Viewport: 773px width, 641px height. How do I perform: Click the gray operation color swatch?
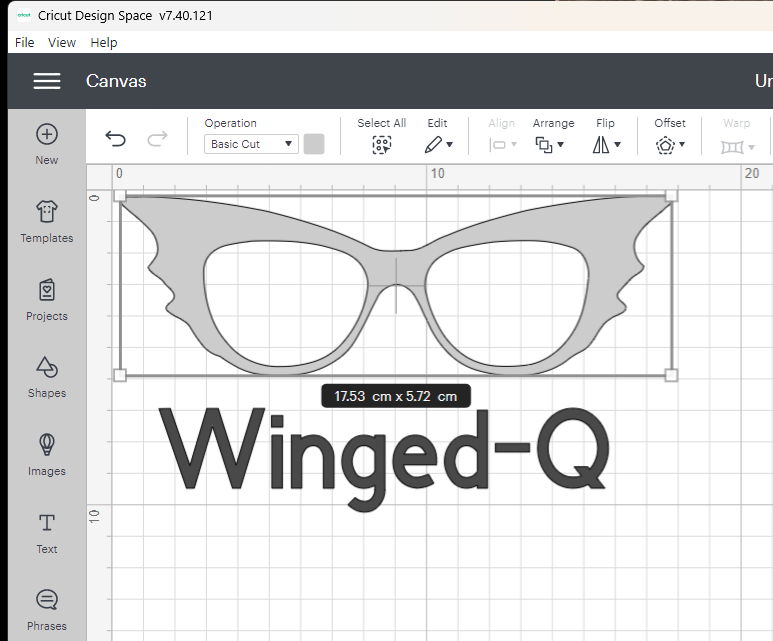314,144
